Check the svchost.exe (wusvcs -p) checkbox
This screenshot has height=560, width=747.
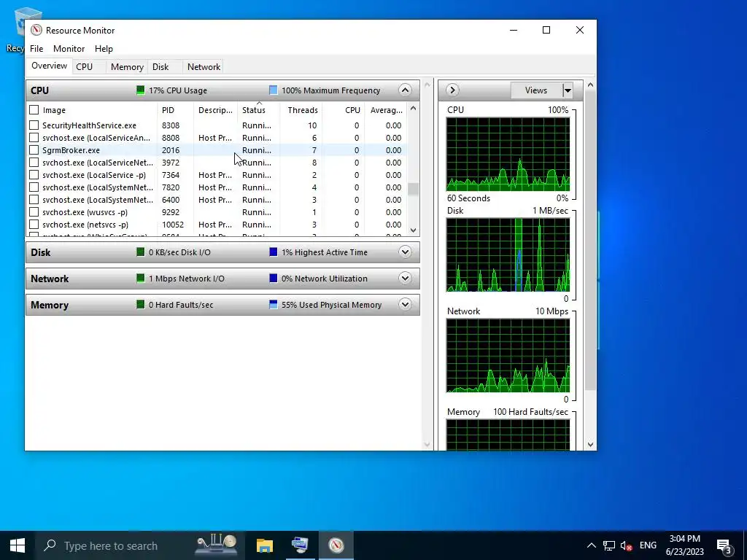34,212
